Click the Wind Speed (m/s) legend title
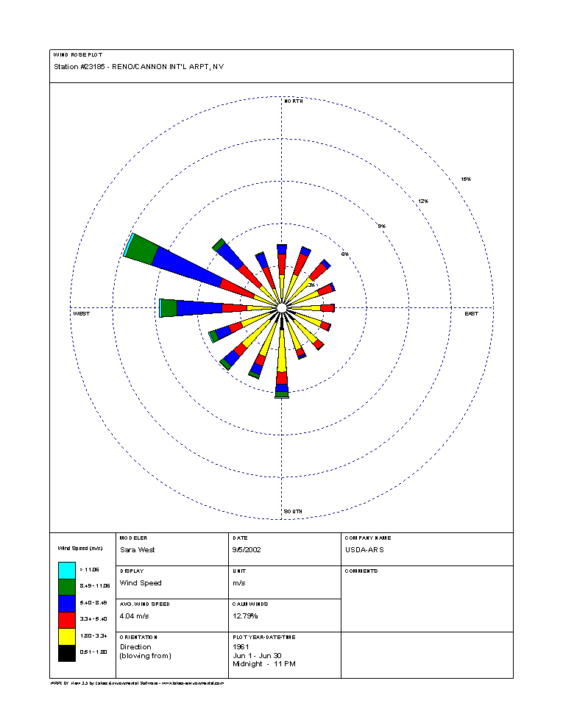The height and width of the screenshot is (728, 563). click(80, 549)
